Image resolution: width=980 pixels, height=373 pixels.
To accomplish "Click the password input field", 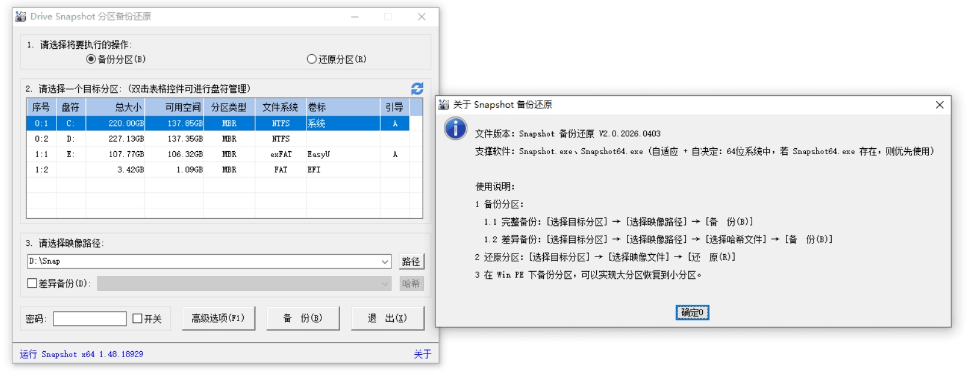I will (x=89, y=319).
